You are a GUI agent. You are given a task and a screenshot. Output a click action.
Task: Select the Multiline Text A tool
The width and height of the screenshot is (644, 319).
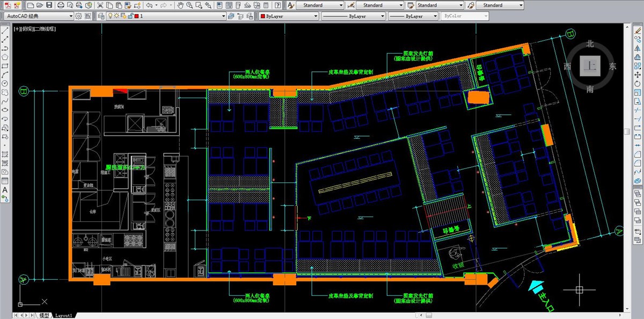point(5,190)
